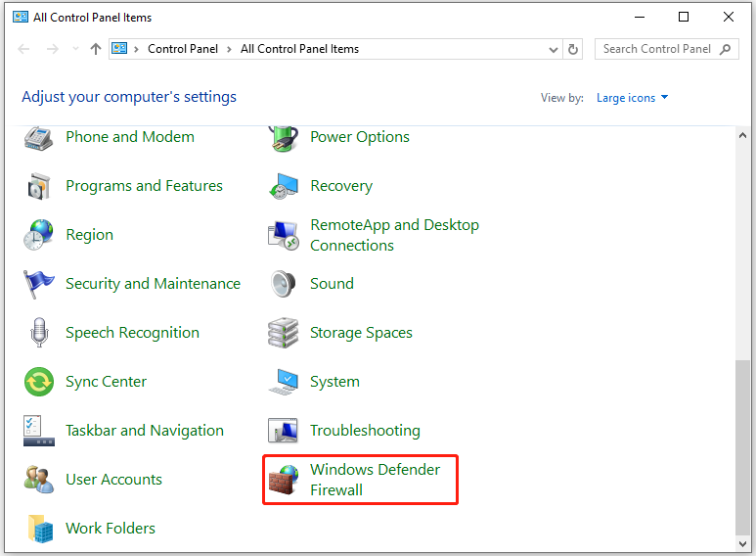Open the Security and Maintenance link
Screen dimensions: 756x556
tap(153, 284)
